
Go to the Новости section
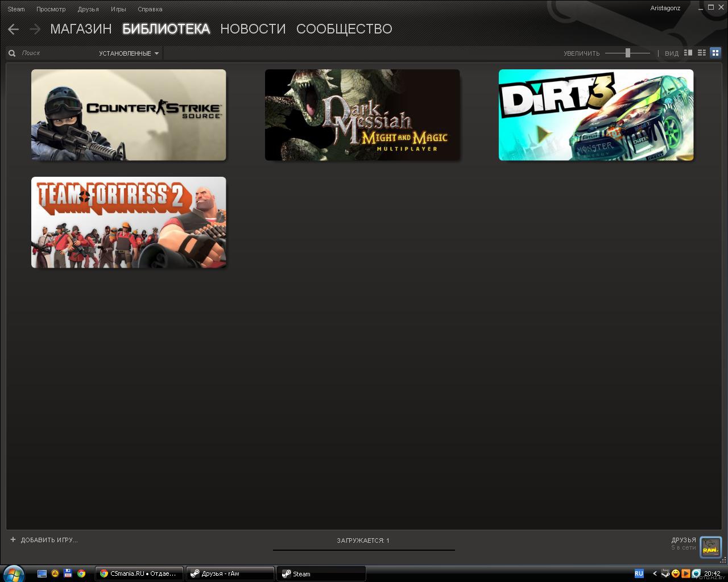pyautogui.click(x=253, y=29)
